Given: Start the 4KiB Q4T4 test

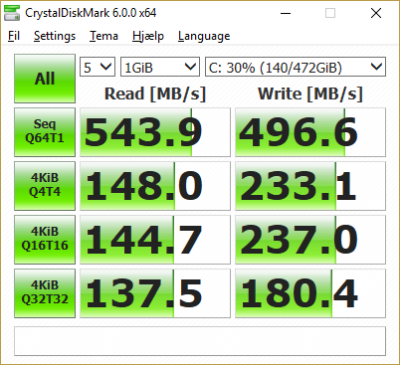Looking at the screenshot, I should click(45, 186).
